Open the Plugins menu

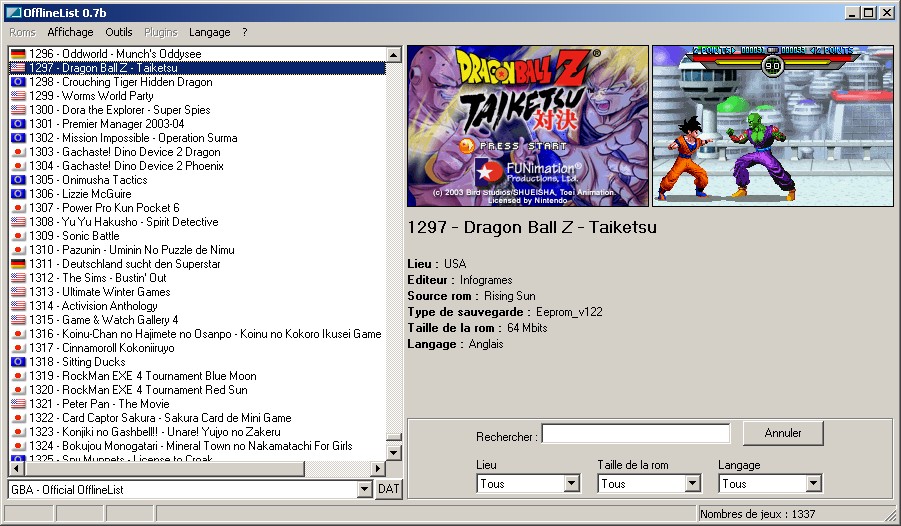(x=161, y=32)
